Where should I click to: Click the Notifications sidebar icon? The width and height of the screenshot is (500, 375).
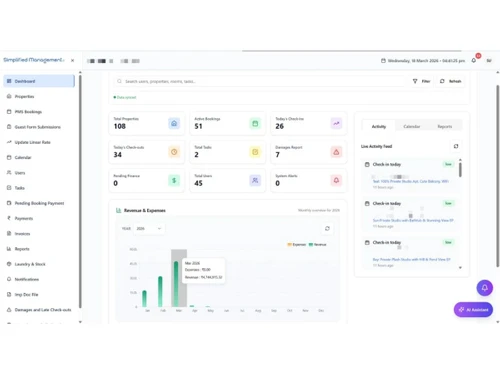[x=9, y=279]
